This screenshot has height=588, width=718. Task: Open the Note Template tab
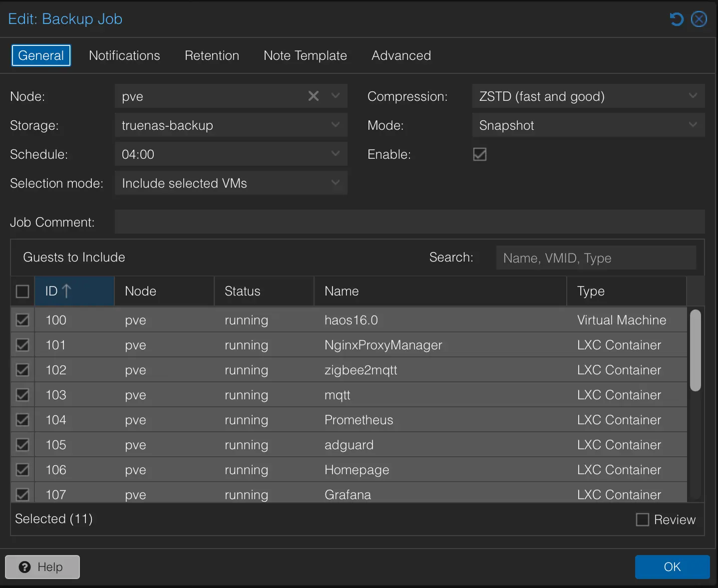click(x=305, y=55)
